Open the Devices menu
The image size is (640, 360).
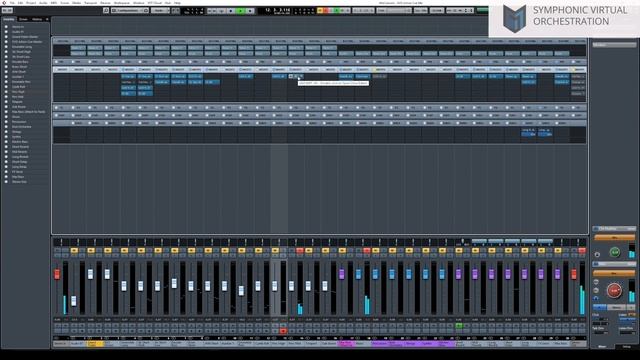105,3
